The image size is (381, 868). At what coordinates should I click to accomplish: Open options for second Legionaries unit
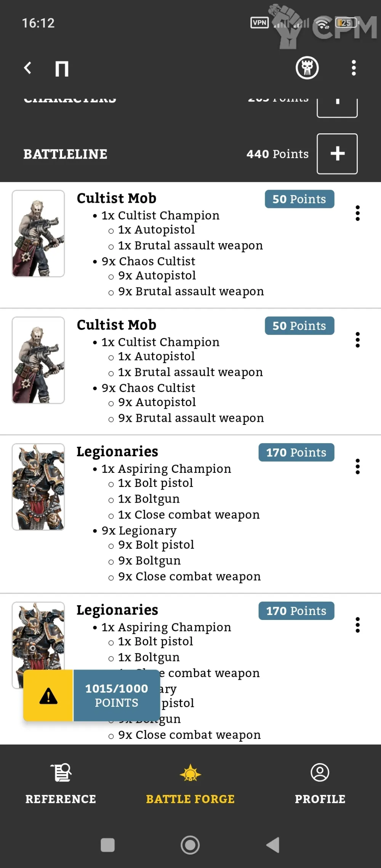click(357, 625)
